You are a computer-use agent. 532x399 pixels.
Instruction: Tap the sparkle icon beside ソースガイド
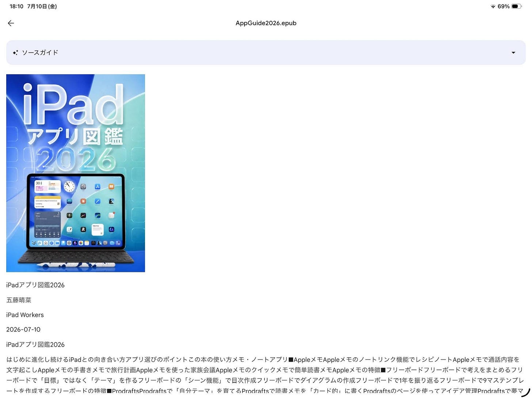tap(15, 53)
